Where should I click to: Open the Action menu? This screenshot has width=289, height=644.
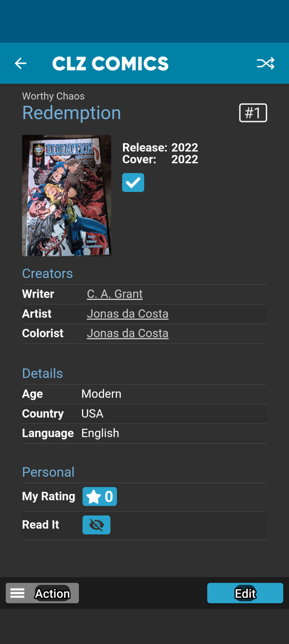point(52,593)
